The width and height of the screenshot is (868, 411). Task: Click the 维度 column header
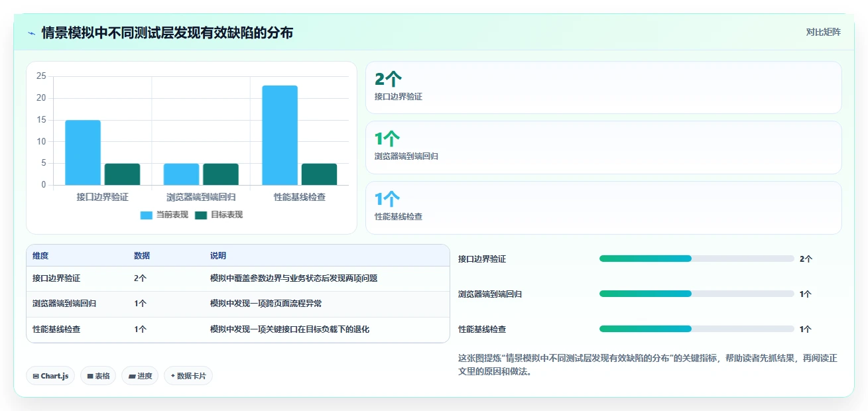[40, 256]
